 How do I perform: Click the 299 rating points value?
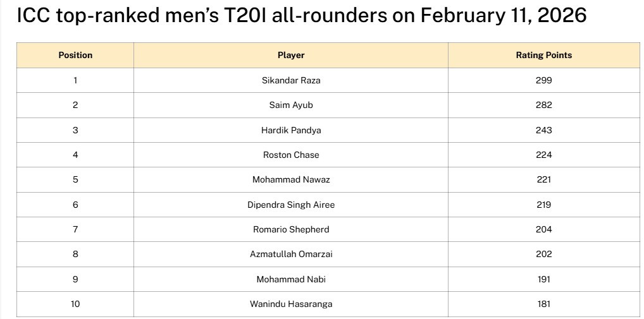tap(543, 80)
